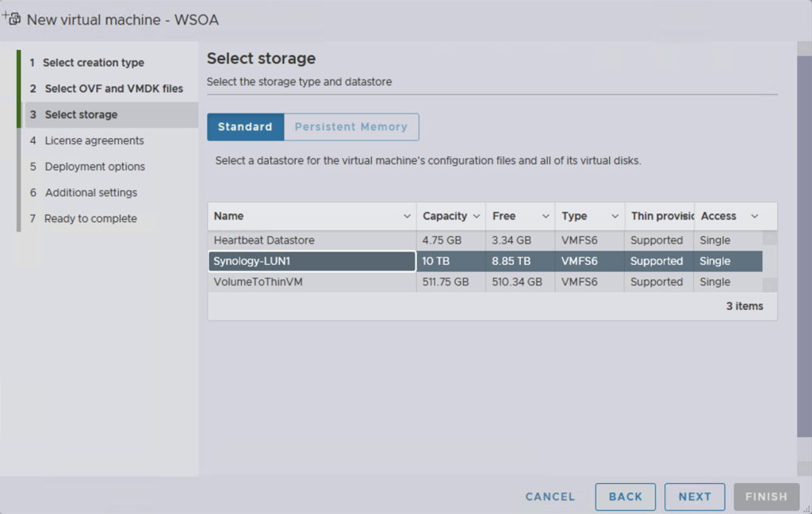Open the Type column dropdown chevron
The image size is (812, 514).
click(615, 217)
